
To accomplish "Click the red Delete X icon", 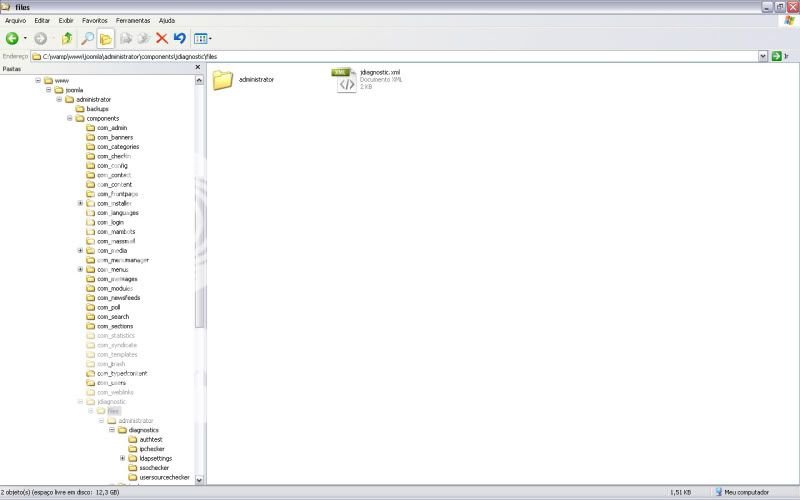I will pos(161,38).
